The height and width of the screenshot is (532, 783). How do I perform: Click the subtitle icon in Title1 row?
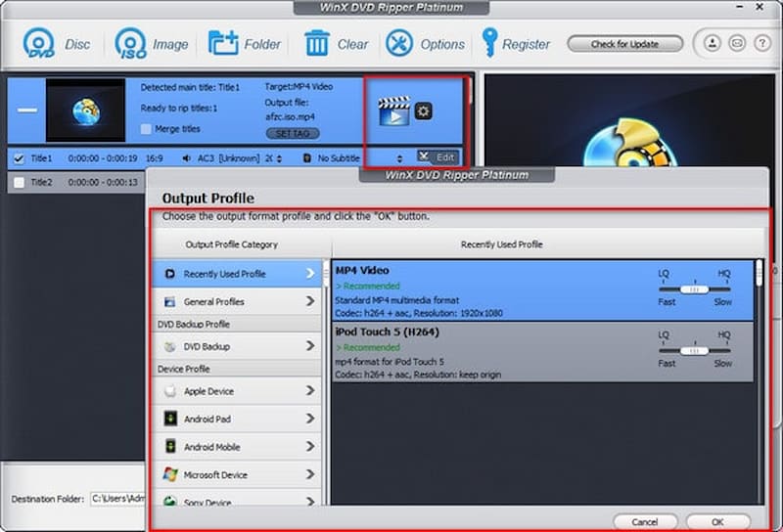click(x=307, y=158)
